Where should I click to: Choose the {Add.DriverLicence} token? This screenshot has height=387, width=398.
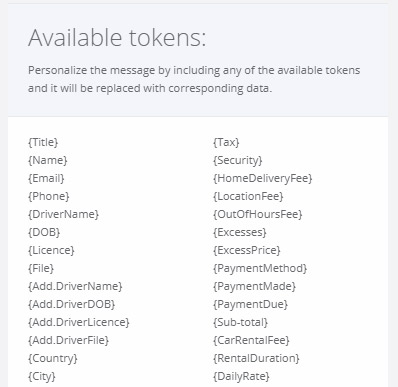tap(79, 322)
